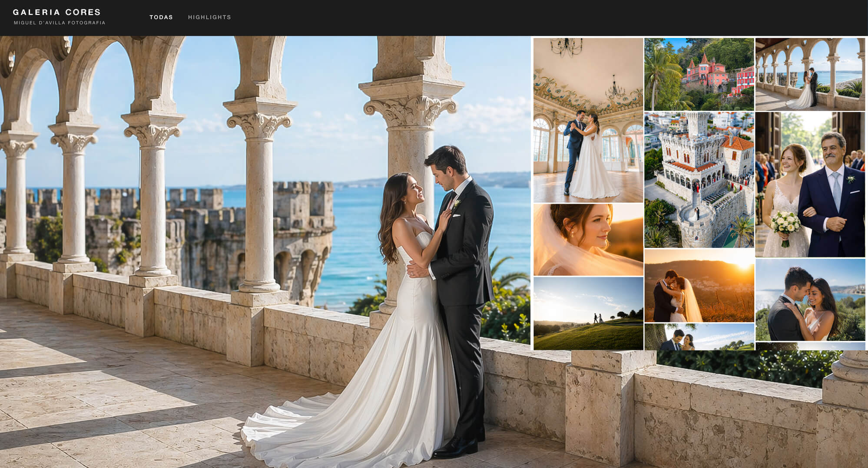Open the ballroom dancing couple thumbnail
This screenshot has width=868, height=468.
point(588,120)
